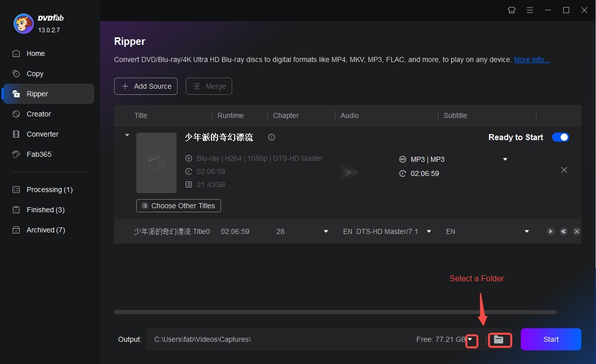The height and width of the screenshot is (364, 596).
Task: Open the hamburger main menu
Action: click(529, 10)
